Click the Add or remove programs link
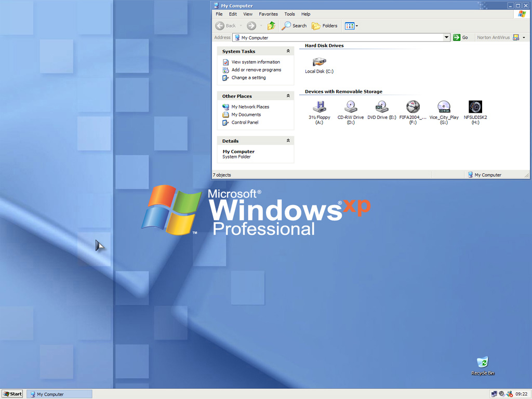This screenshot has height=399, width=532. tap(256, 70)
